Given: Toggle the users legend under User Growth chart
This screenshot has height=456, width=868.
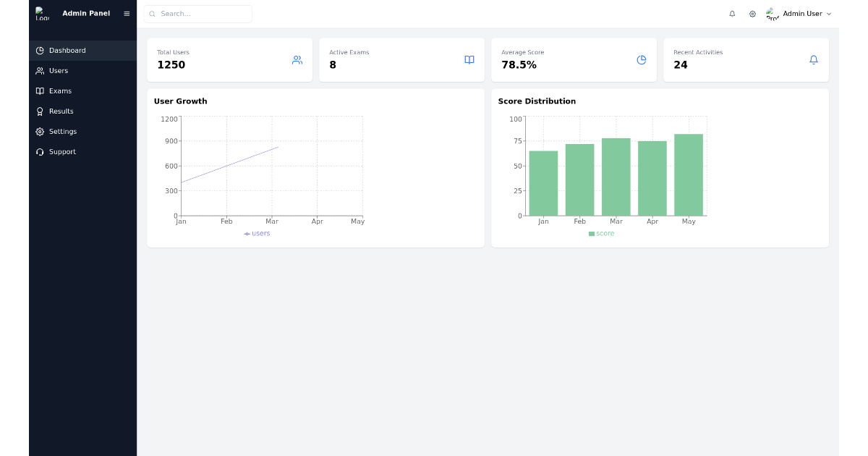Looking at the screenshot, I should pos(257,233).
